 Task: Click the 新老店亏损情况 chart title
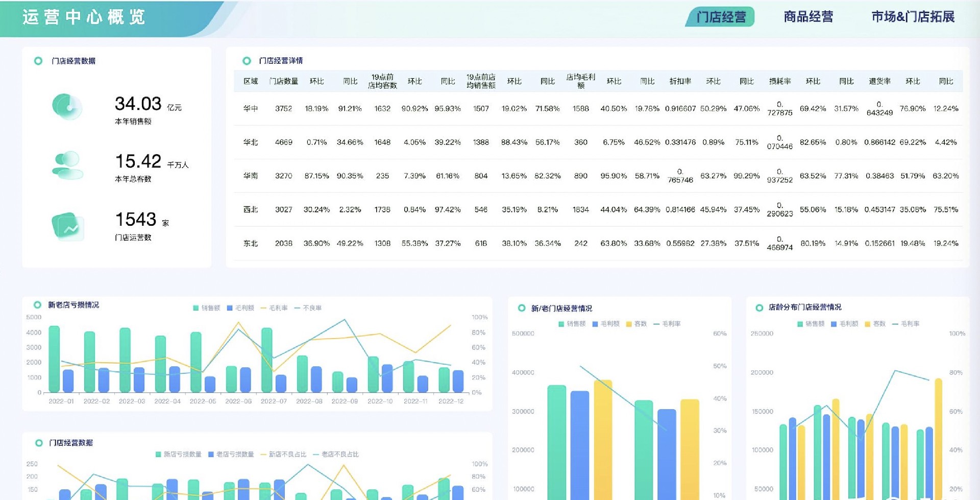point(73,305)
